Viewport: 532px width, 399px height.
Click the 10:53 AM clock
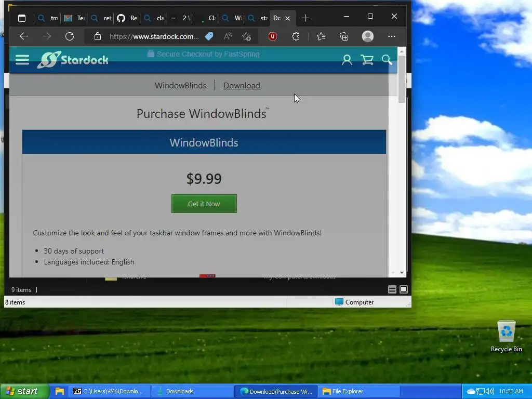point(511,391)
